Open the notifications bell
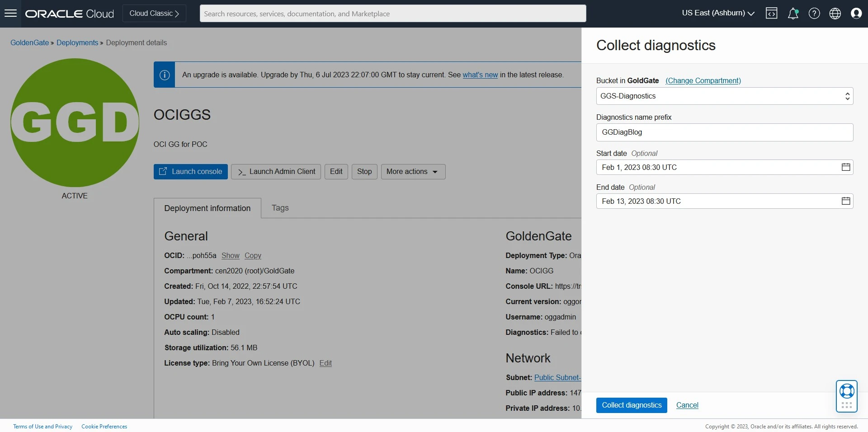The width and height of the screenshot is (868, 432). coord(793,14)
